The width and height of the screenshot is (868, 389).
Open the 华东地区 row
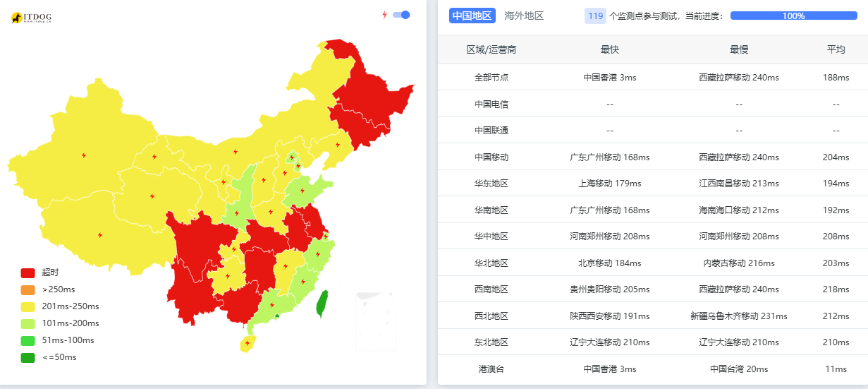(x=653, y=184)
